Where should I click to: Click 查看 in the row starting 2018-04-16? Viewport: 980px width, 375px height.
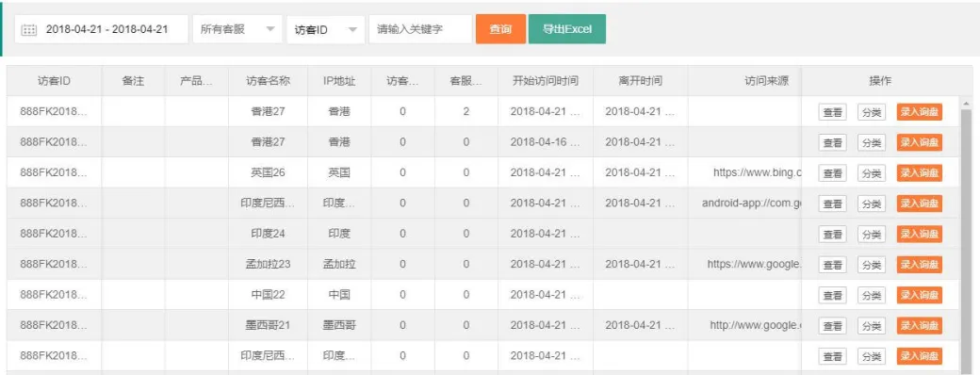[832, 142]
